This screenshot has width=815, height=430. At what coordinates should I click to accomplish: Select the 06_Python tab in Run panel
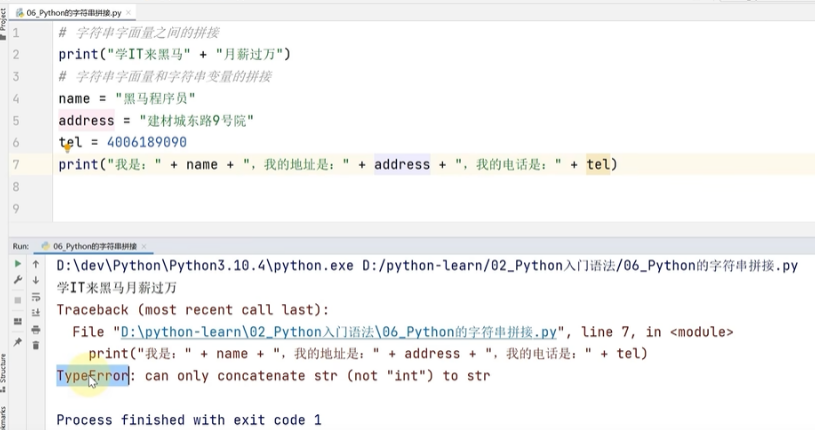coord(94,246)
